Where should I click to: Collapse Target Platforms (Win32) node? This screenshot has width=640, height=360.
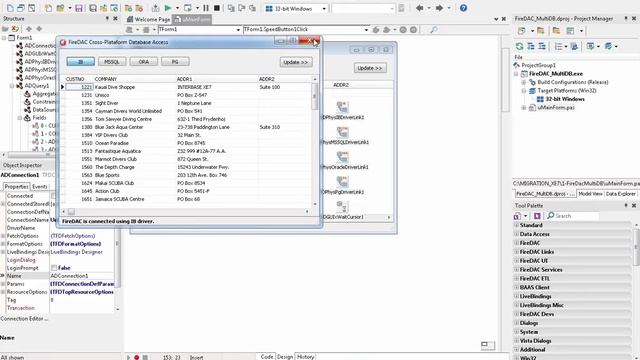(x=524, y=91)
